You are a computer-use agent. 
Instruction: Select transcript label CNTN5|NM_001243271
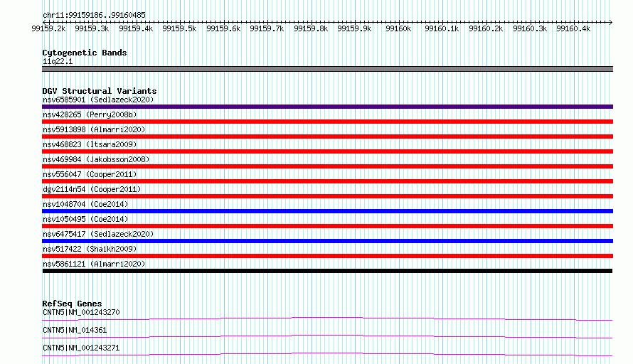[x=81, y=348]
